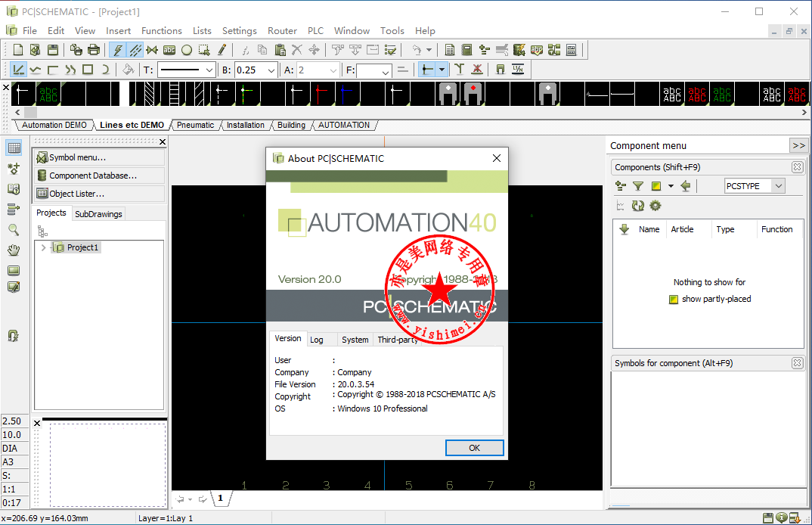Click the file cabinet drawer icon
The image size is (812, 525).
tap(571, 50)
